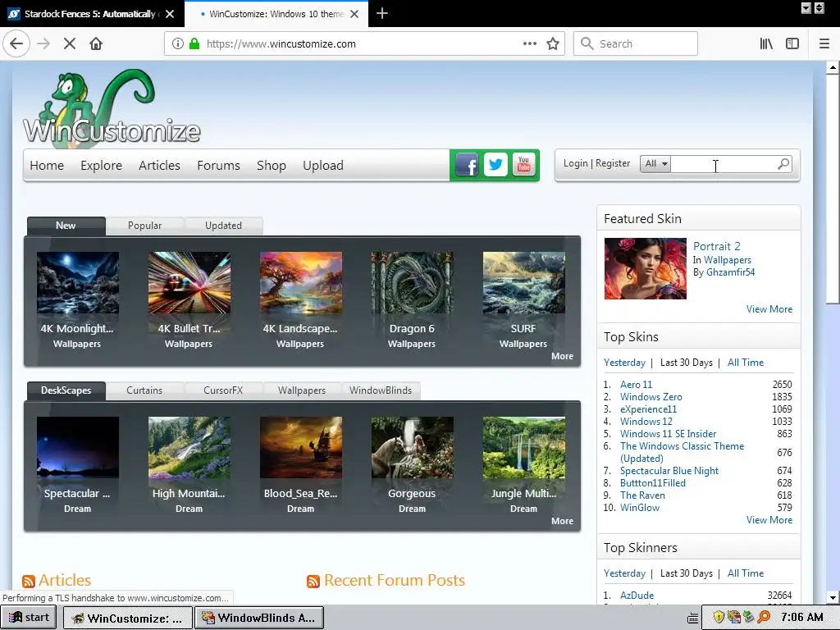Open site information icon in address bar

pos(178,44)
